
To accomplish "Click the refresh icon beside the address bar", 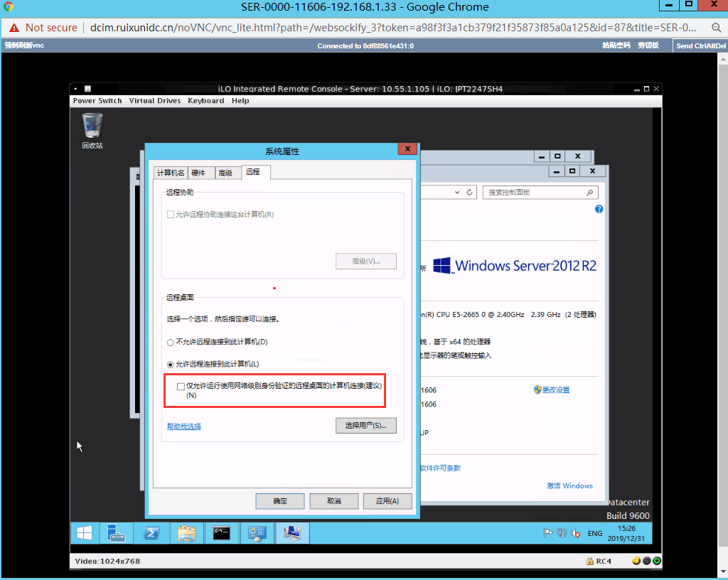I will (x=469, y=192).
